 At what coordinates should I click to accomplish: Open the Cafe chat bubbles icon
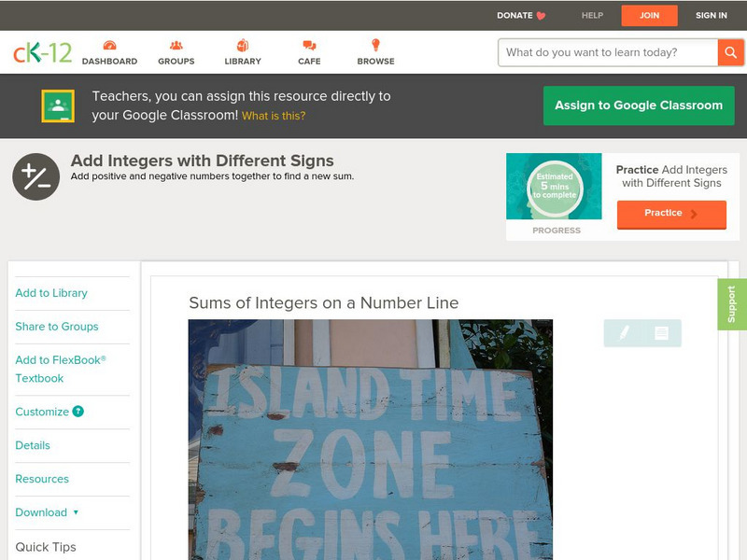point(309,45)
